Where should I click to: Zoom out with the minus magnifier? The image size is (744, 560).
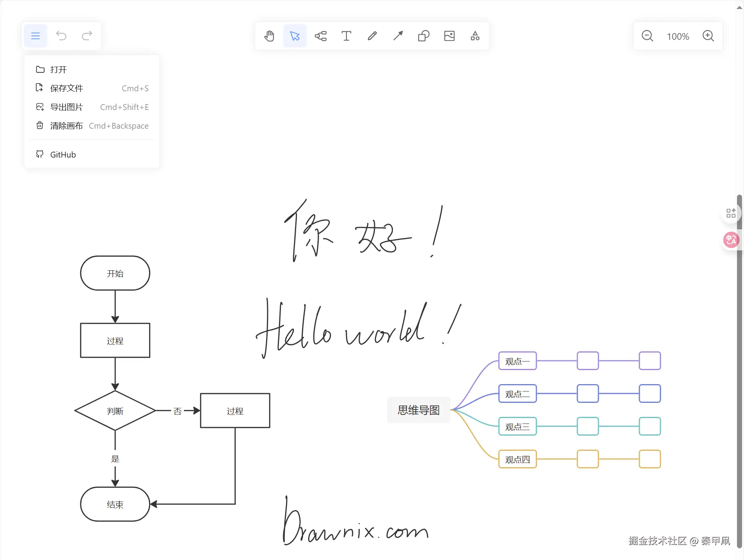[648, 36]
